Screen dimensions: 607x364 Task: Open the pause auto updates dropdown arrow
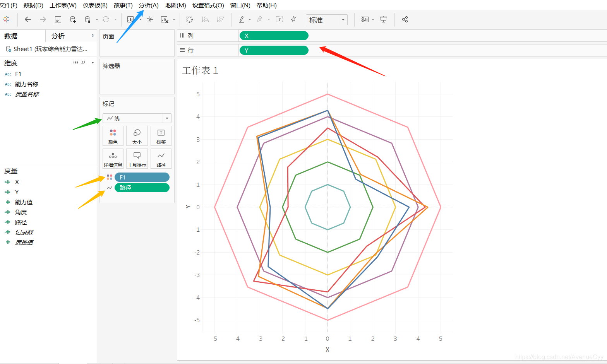coord(96,19)
